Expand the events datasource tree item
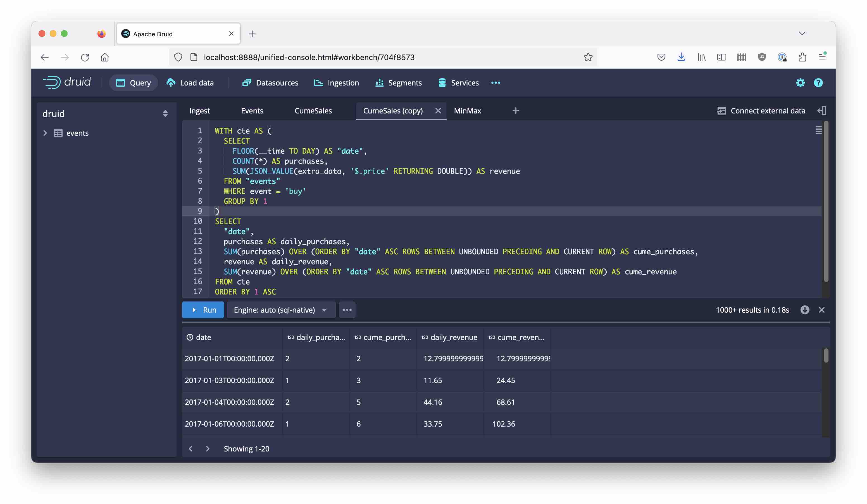 pyautogui.click(x=46, y=133)
